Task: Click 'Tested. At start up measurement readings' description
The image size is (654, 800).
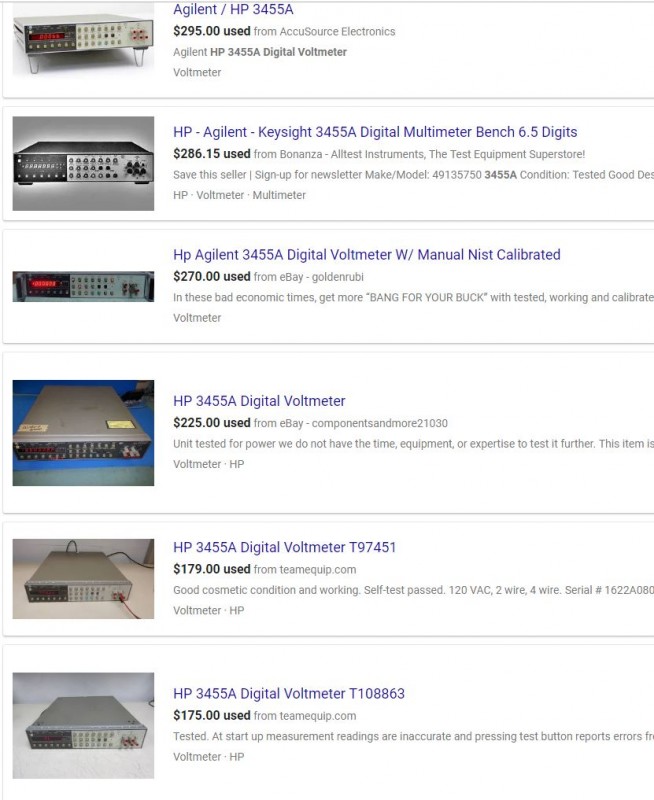Action: (x=413, y=736)
